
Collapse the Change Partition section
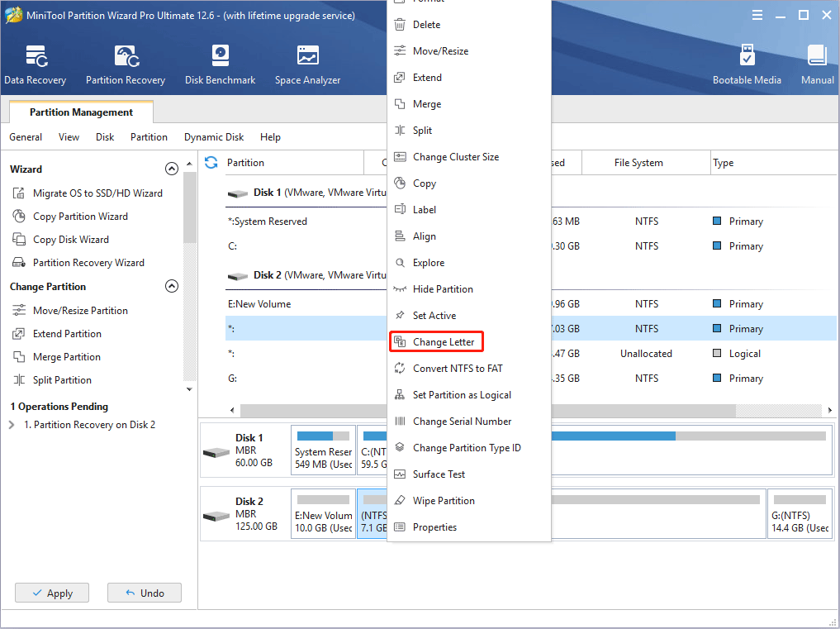tap(172, 286)
